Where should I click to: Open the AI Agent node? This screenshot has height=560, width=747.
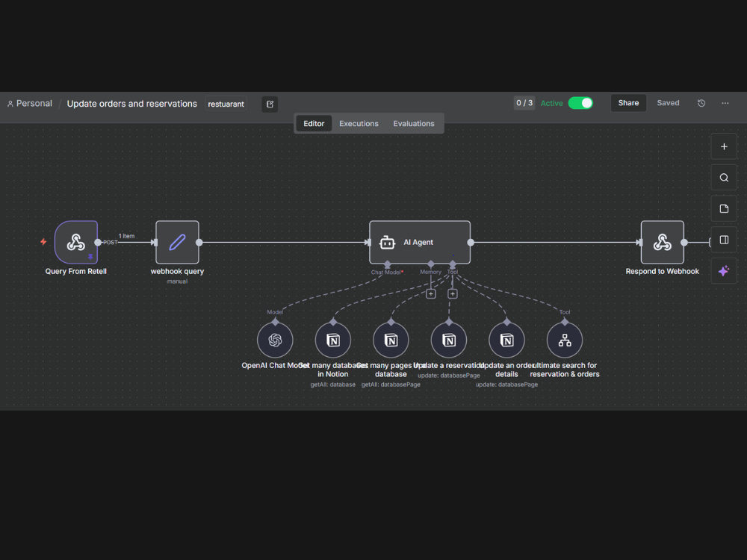(x=420, y=242)
